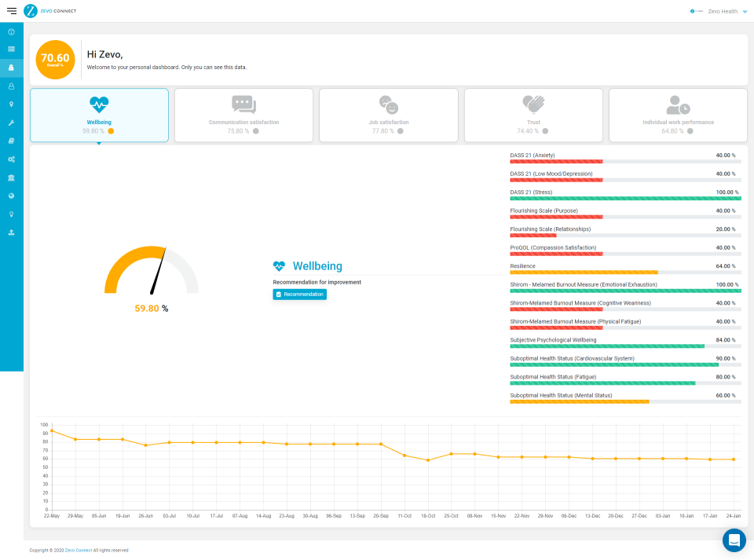Select the wrench tools icon in the sidebar
This screenshot has height=560, width=754.
coord(11,122)
